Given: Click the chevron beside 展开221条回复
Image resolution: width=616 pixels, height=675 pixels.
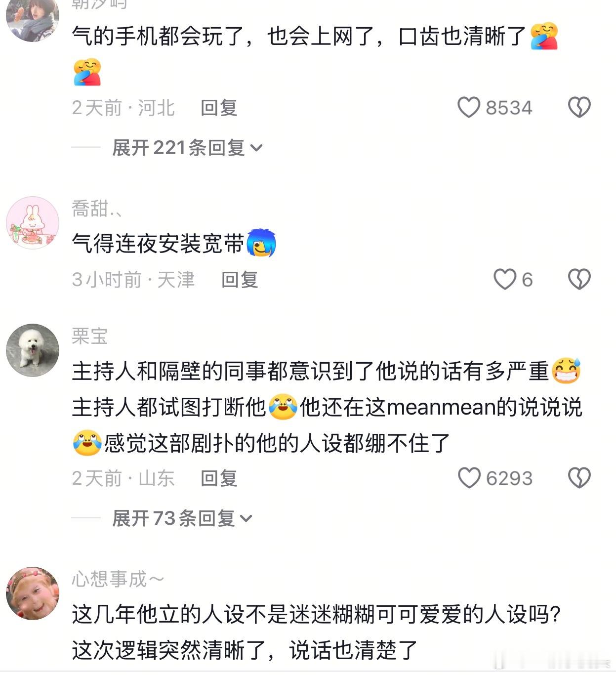Looking at the screenshot, I should 256,148.
